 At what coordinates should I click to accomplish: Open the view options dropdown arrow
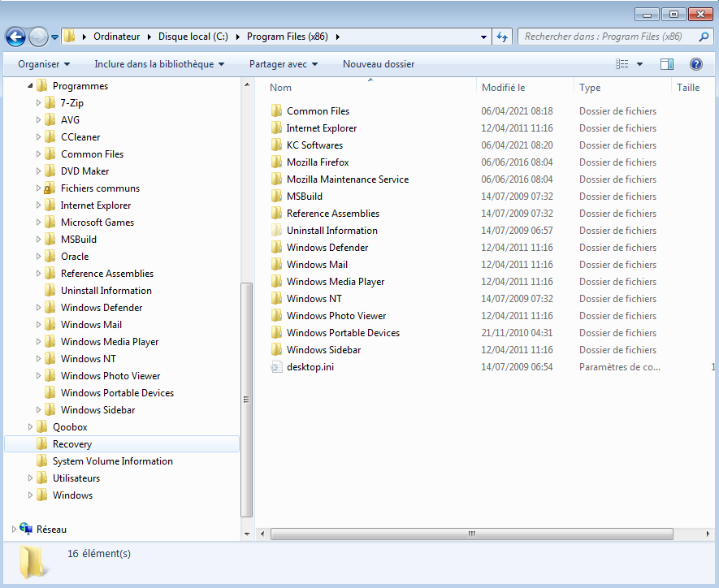click(639, 64)
